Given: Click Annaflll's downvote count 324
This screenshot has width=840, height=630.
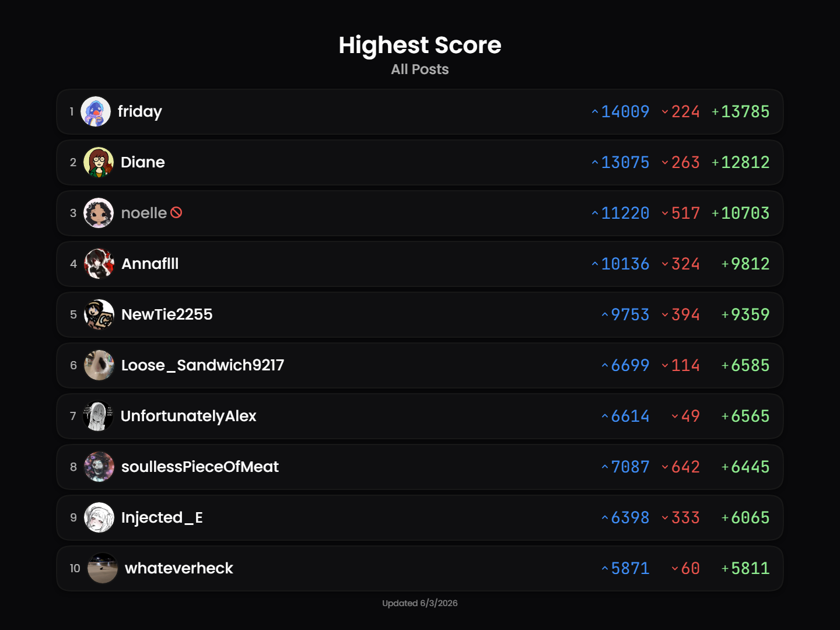Looking at the screenshot, I should [x=681, y=264].
